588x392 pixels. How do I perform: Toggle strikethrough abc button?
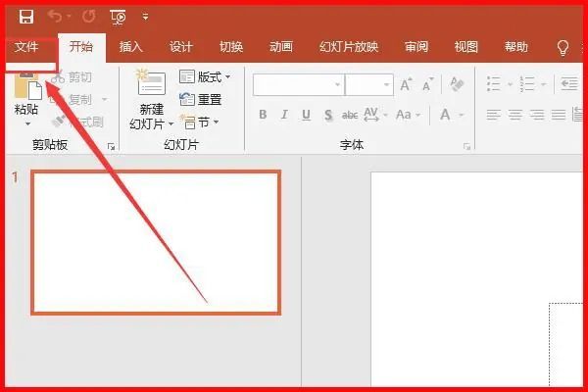pyautogui.click(x=350, y=115)
